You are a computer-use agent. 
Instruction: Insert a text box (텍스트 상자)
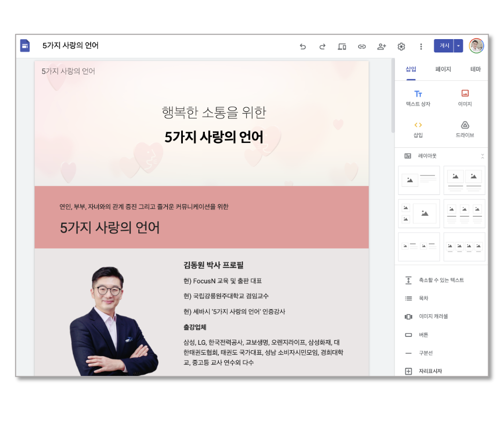(x=418, y=98)
